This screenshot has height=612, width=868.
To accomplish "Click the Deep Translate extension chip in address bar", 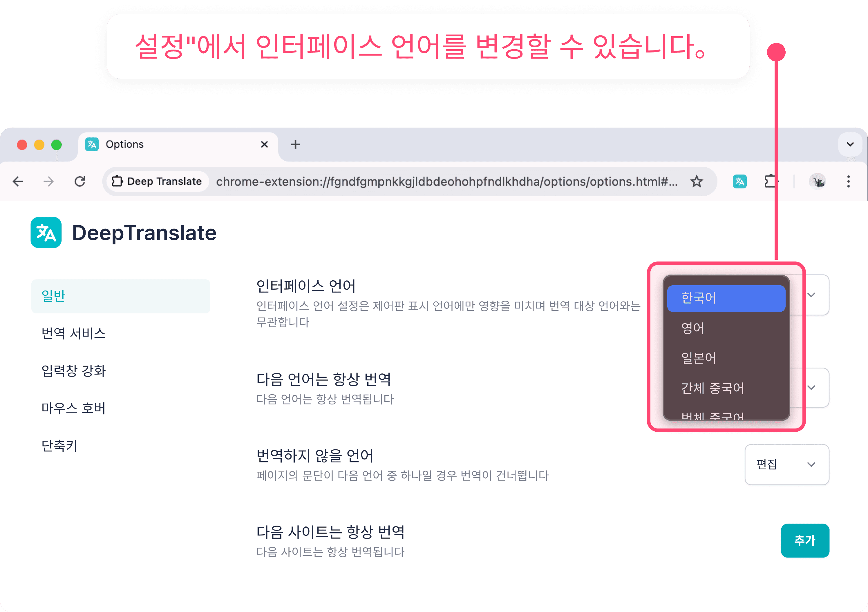I will point(157,182).
